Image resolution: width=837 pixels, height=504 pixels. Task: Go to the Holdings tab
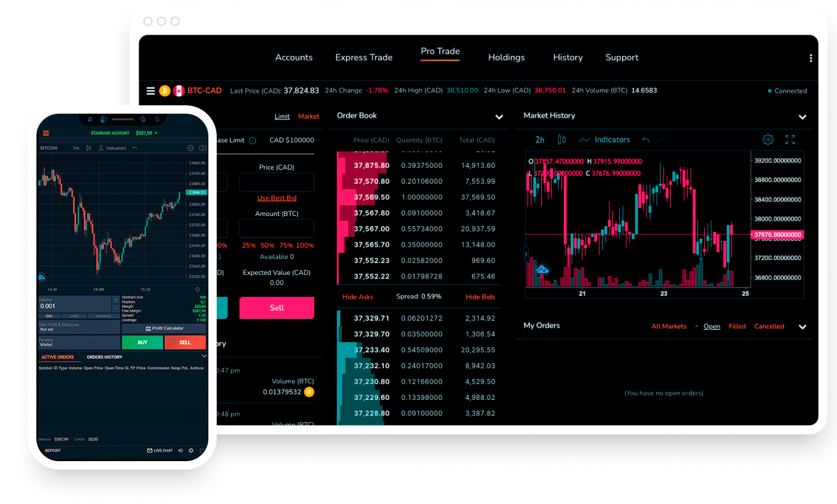pyautogui.click(x=507, y=58)
